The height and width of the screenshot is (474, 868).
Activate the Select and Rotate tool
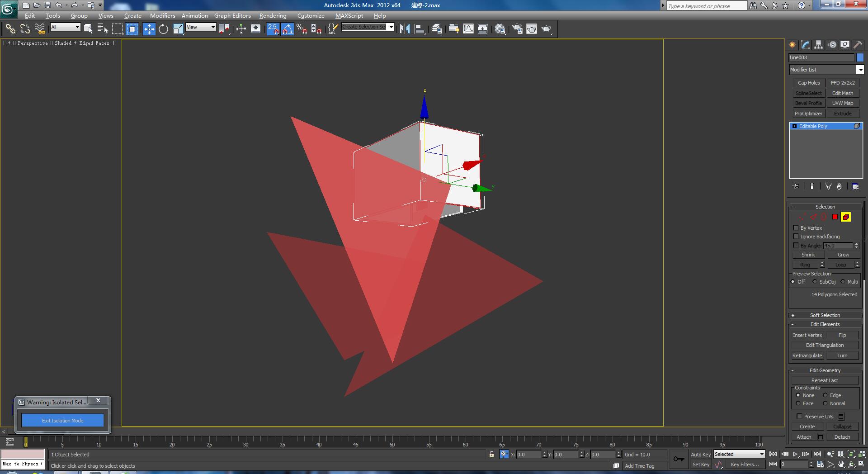point(164,29)
